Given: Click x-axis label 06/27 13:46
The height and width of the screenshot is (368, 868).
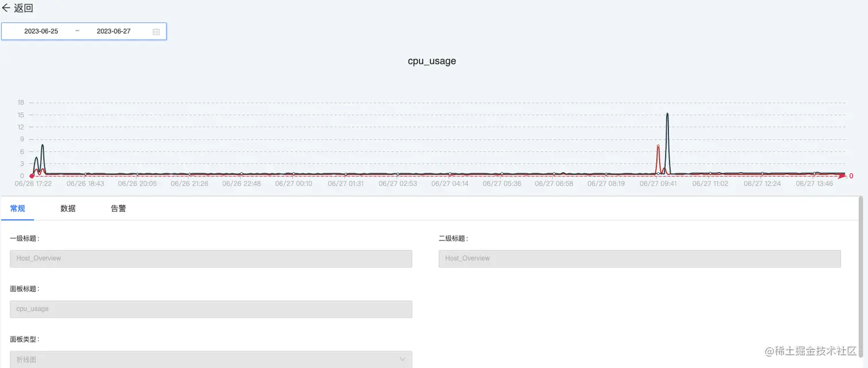Looking at the screenshot, I should click(814, 184).
